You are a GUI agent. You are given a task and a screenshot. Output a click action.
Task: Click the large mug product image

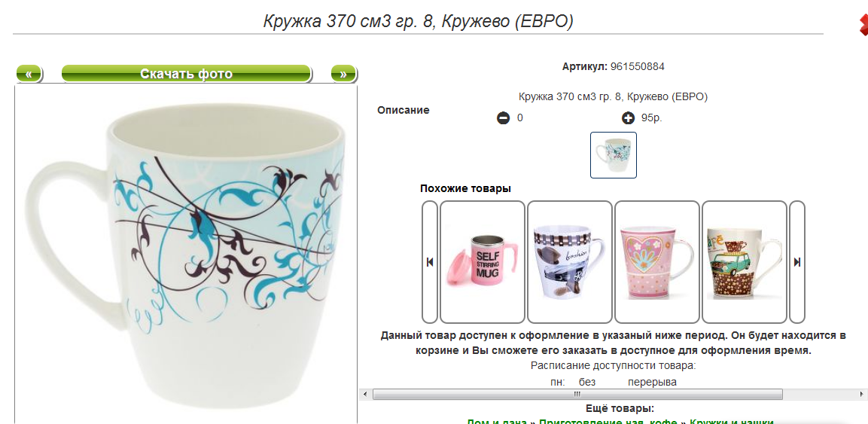(x=186, y=255)
